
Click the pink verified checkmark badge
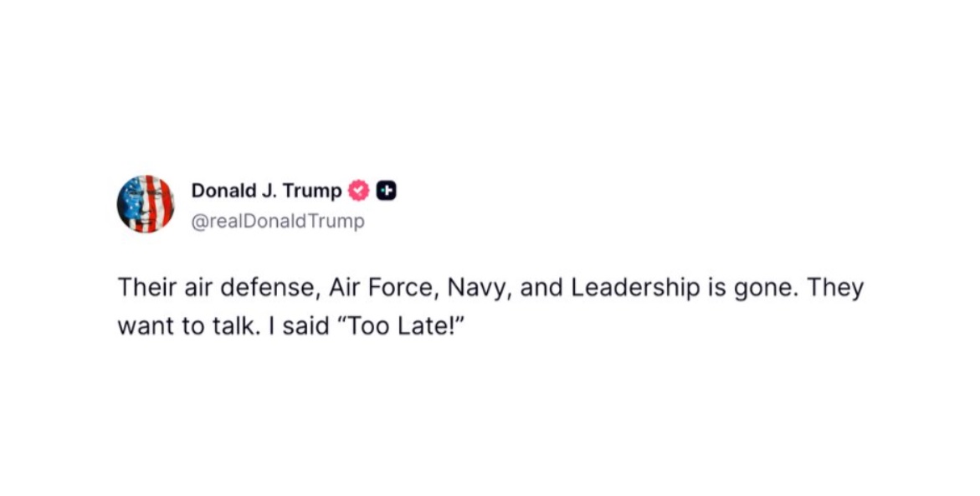[x=359, y=191]
